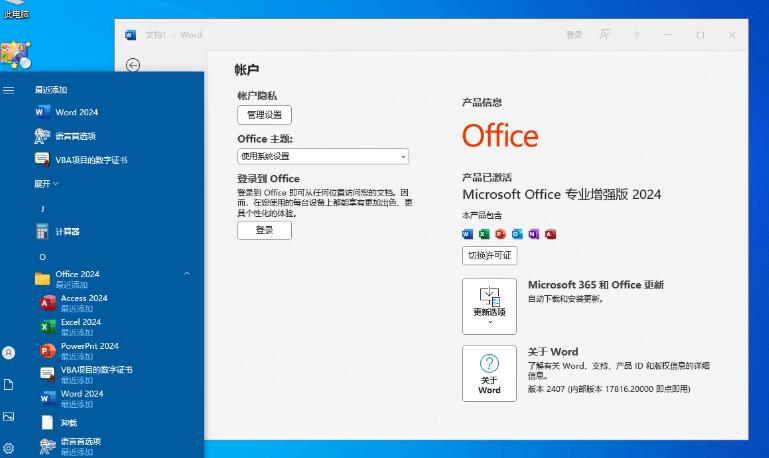Viewport: 769px width, 458px height.
Task: Open the Office theme dropdown (使用系统设置)
Action: pyautogui.click(x=323, y=156)
